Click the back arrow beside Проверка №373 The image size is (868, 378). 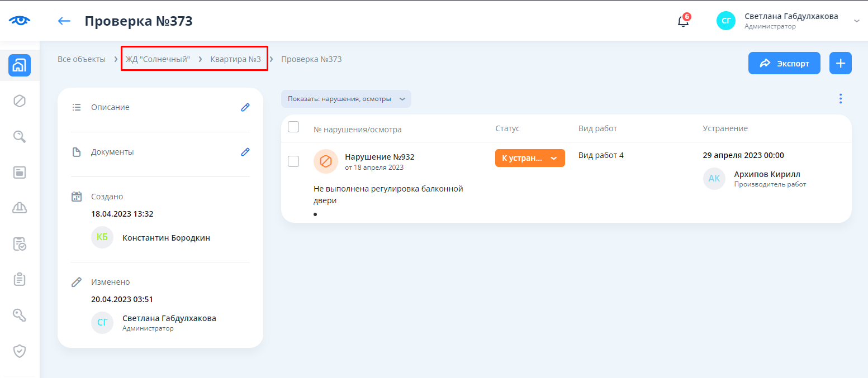pyautogui.click(x=64, y=21)
